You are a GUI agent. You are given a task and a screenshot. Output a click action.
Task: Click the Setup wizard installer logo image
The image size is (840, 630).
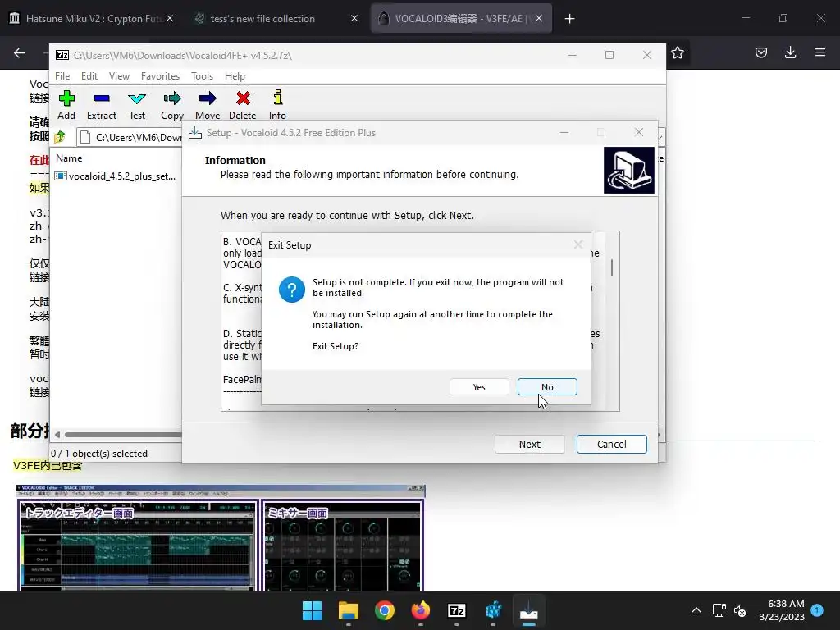tap(629, 170)
